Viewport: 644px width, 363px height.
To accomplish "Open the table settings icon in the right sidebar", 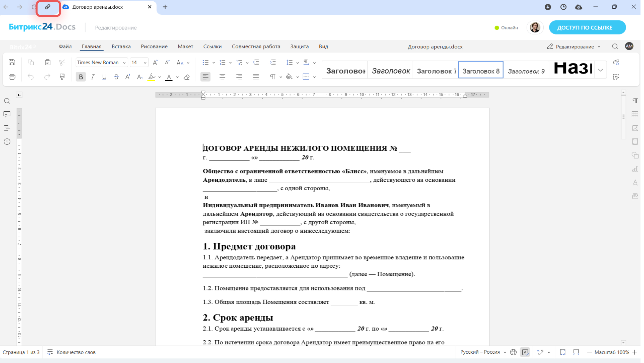I will (635, 115).
